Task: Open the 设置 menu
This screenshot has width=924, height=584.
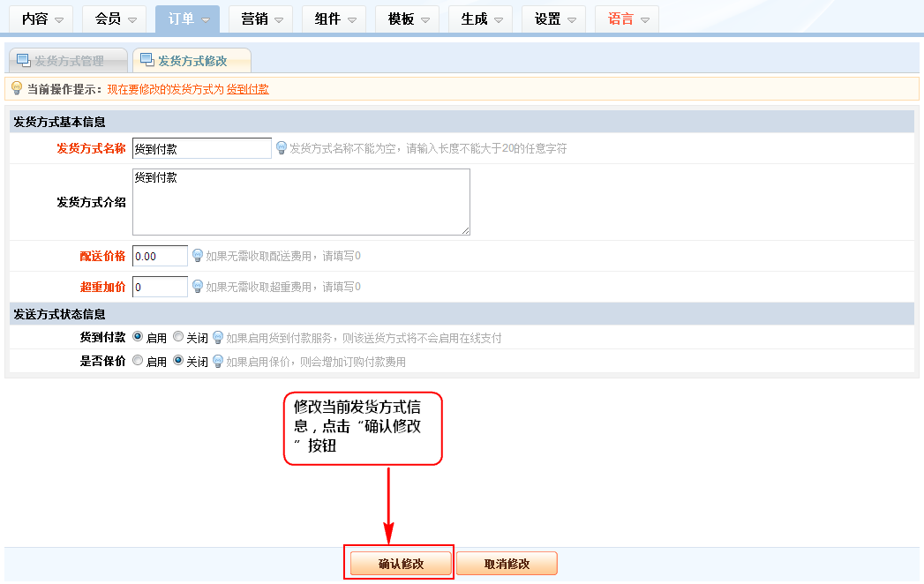Action: click(555, 19)
